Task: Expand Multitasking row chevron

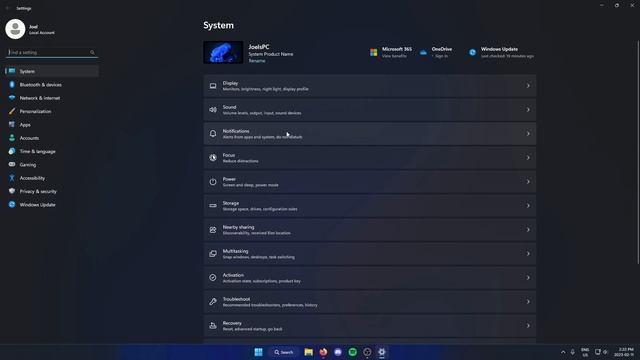Action: coord(528,254)
